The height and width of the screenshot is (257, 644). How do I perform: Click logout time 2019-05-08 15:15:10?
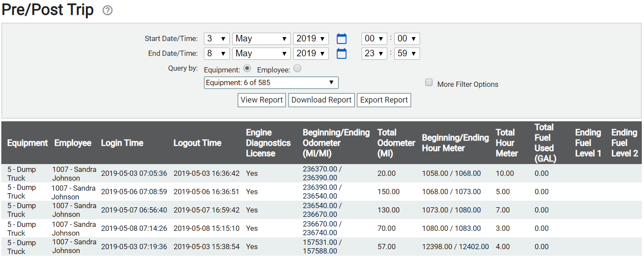(x=207, y=229)
